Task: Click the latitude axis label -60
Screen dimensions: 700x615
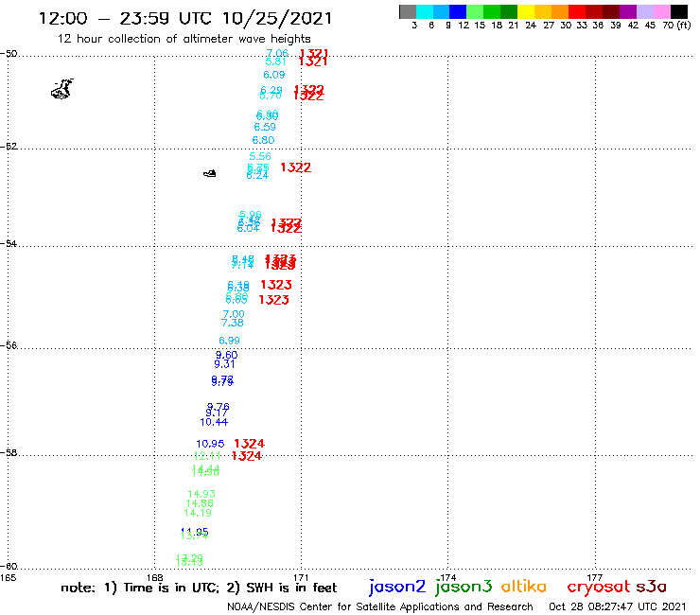Action: 9,567
